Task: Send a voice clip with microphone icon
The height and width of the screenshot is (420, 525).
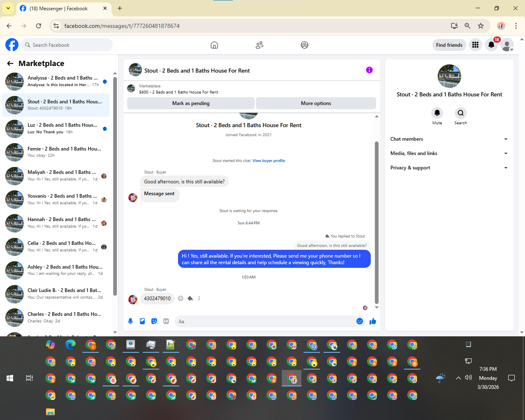Action: pyautogui.click(x=130, y=321)
